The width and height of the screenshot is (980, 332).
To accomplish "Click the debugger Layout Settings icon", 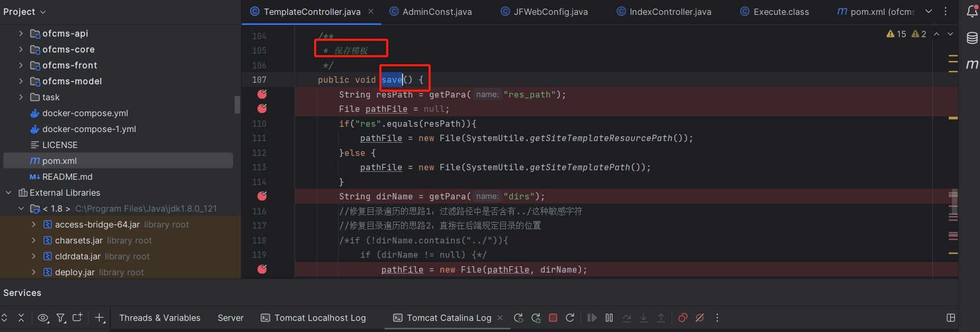I will [951, 318].
